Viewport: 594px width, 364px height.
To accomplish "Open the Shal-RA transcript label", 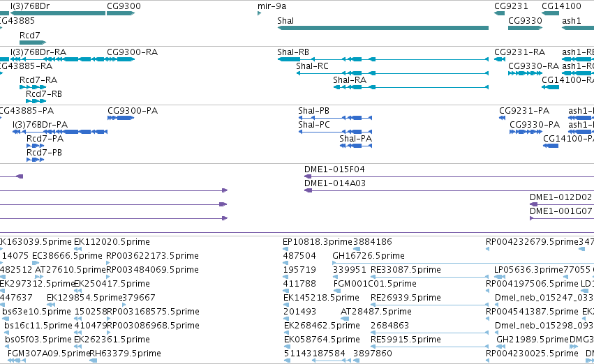I will pyautogui.click(x=350, y=80).
